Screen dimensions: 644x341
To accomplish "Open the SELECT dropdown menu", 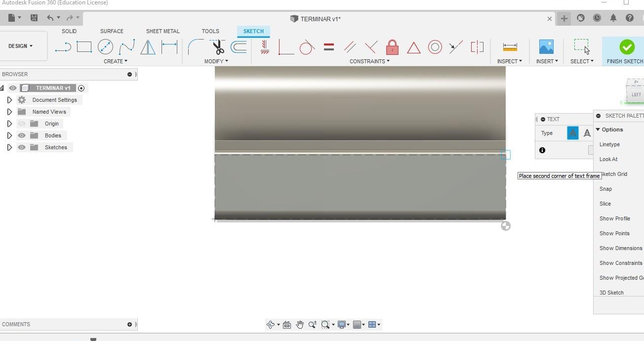I will [x=582, y=61].
